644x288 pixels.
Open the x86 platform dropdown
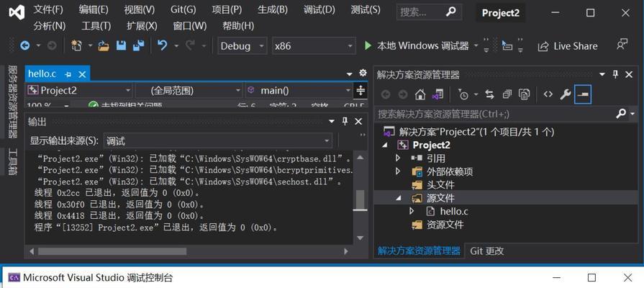[314, 46]
